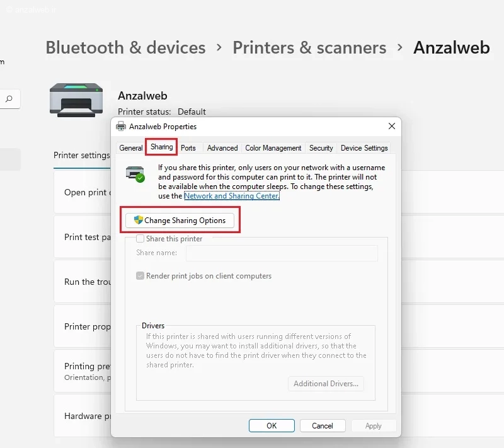This screenshot has width=504, height=448.
Task: Open the Ports tab
Action: (x=188, y=148)
